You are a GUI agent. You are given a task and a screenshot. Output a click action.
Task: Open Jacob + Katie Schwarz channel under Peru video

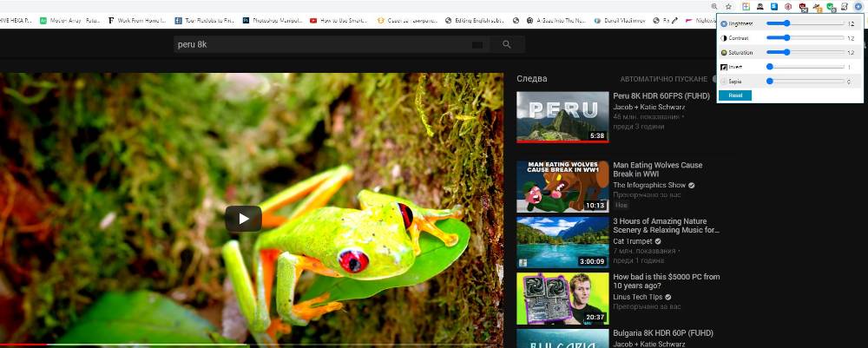coord(648,107)
